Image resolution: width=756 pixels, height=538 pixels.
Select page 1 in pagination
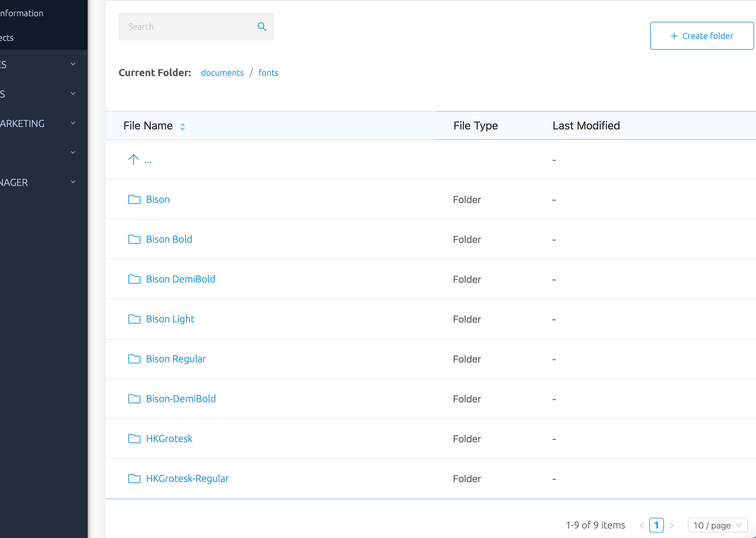click(x=656, y=525)
